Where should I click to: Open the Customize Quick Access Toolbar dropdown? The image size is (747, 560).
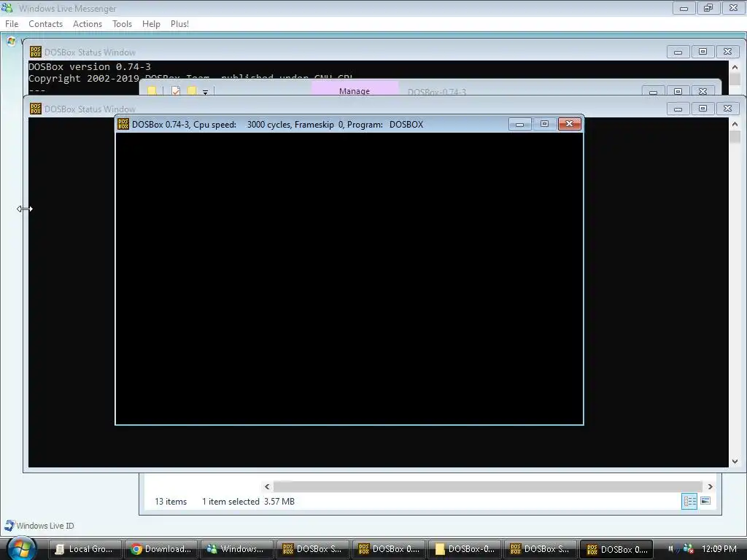pyautogui.click(x=205, y=92)
